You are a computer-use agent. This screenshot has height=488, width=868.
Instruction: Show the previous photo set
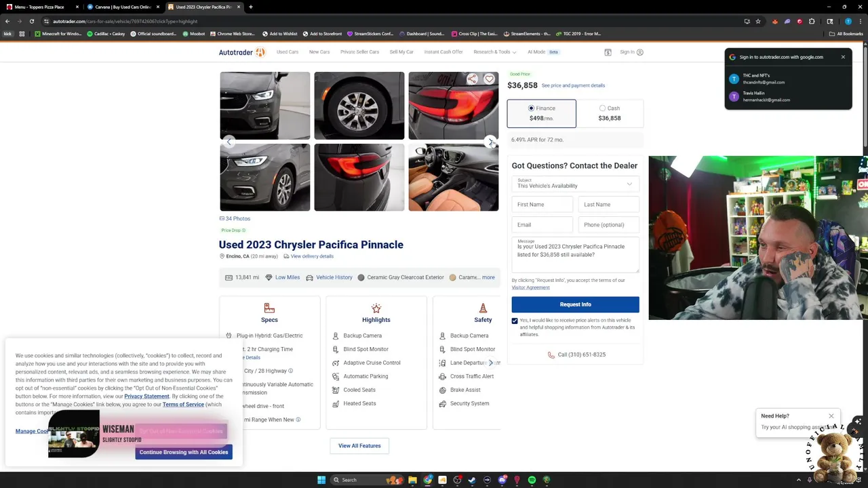[229, 142]
